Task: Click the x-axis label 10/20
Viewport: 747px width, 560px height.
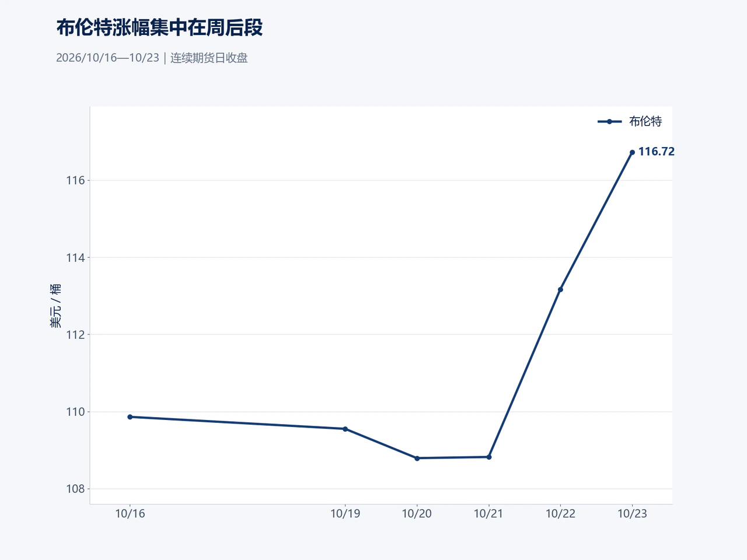Action: tap(417, 513)
